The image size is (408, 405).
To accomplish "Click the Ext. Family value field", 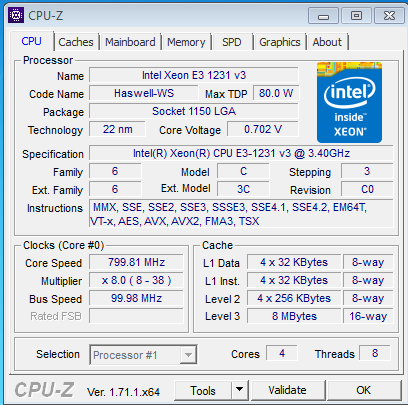I will (115, 189).
